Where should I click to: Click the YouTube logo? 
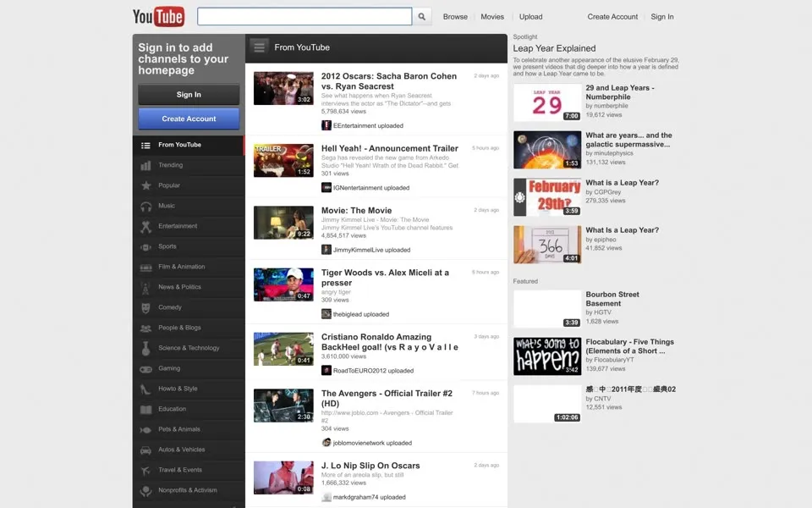(158, 17)
